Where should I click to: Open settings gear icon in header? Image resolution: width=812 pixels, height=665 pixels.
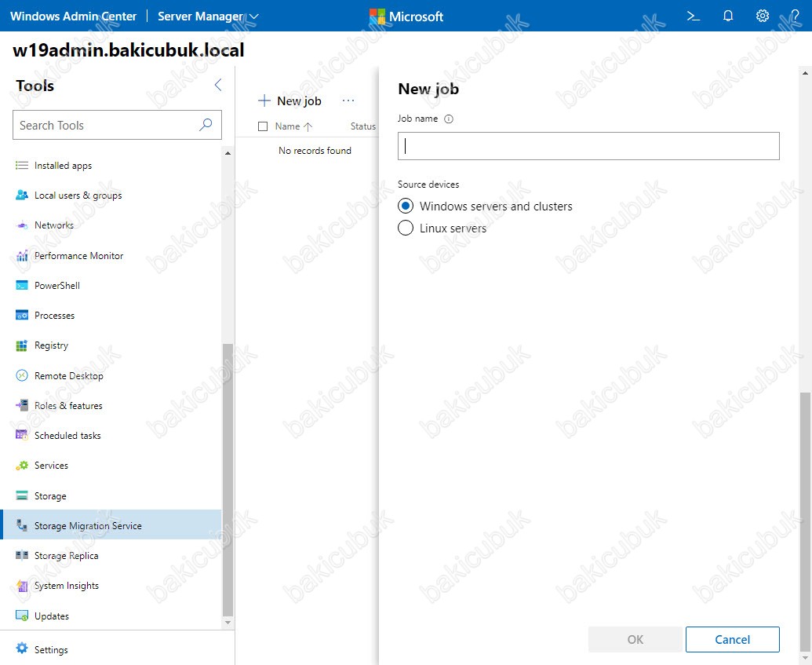(x=763, y=16)
